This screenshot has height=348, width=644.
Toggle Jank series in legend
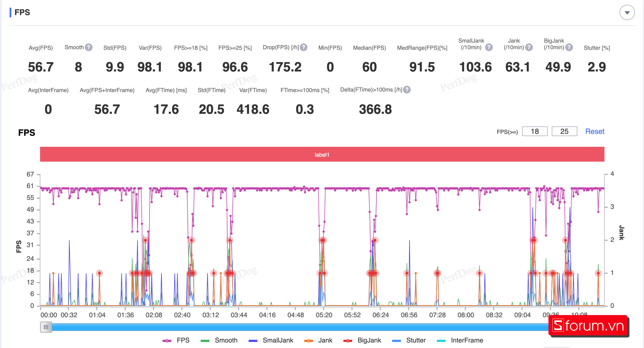pos(318,340)
